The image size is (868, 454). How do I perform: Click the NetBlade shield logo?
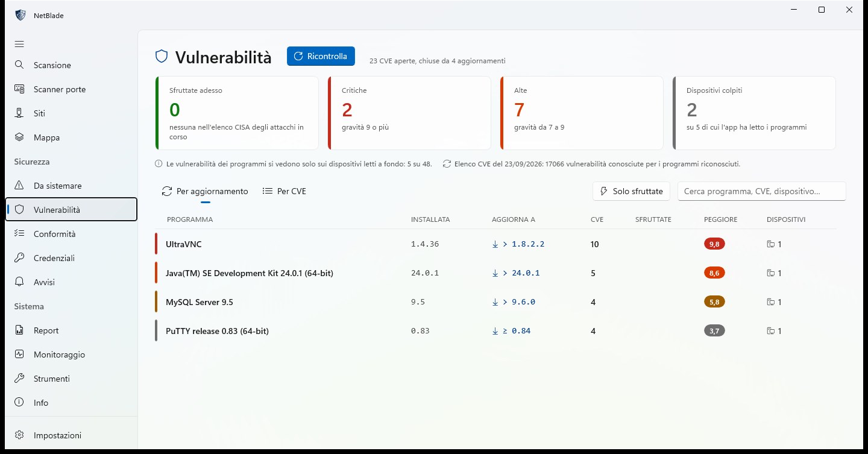[20, 15]
